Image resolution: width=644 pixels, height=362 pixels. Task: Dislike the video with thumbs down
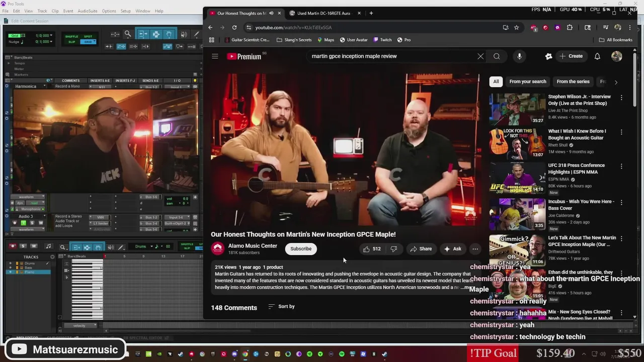(394, 249)
